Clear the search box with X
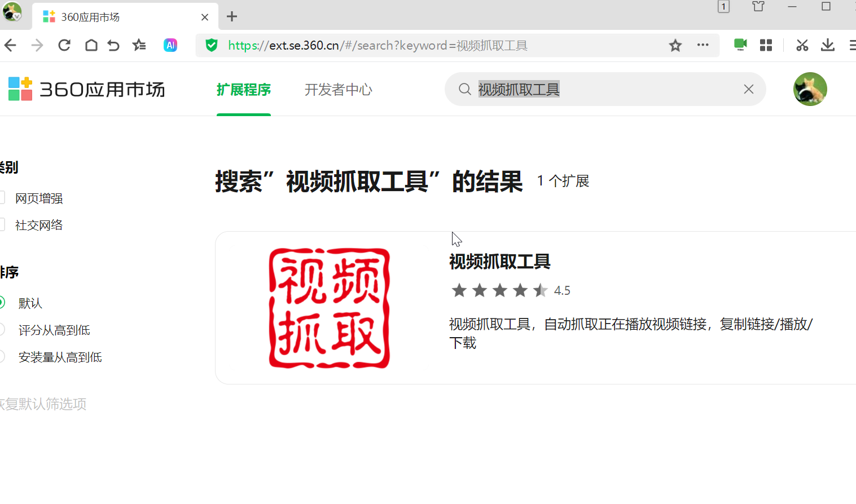Image resolution: width=856 pixels, height=504 pixels. [x=749, y=89]
